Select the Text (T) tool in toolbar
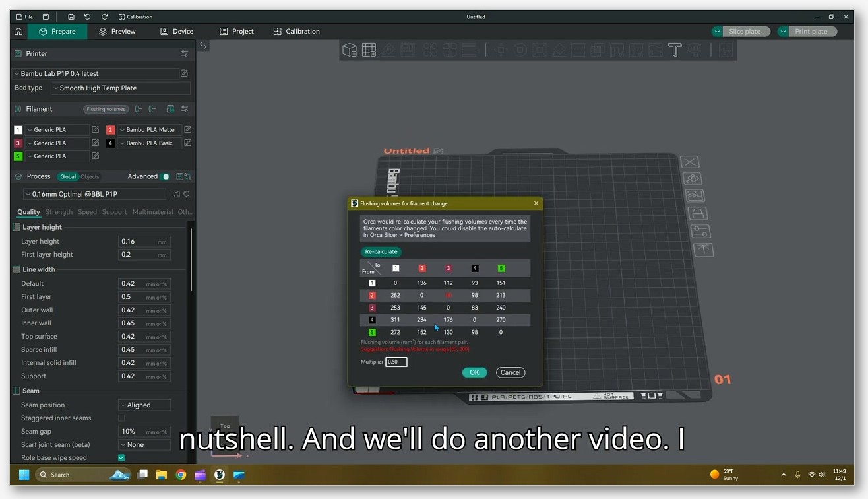 (674, 50)
